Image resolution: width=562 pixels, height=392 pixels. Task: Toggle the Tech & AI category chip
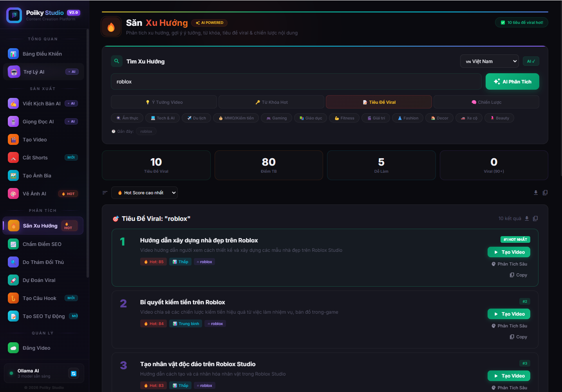point(163,118)
